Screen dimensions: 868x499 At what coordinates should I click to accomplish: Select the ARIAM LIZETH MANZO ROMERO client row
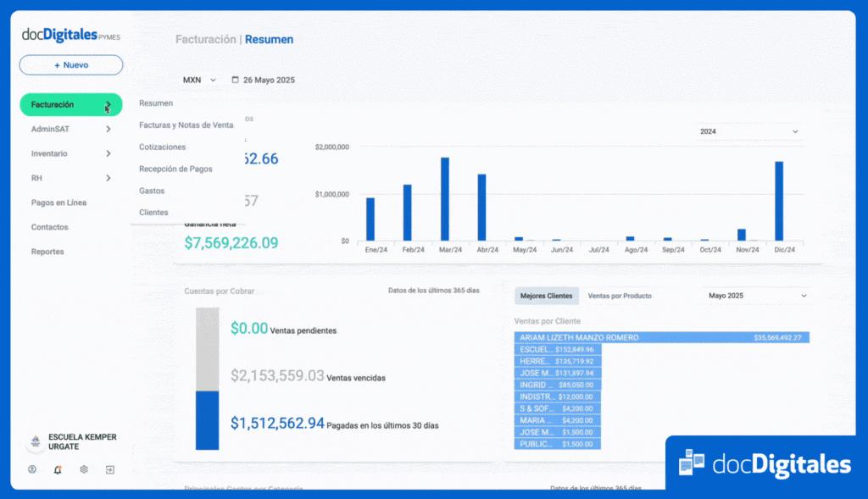pyautogui.click(x=661, y=337)
